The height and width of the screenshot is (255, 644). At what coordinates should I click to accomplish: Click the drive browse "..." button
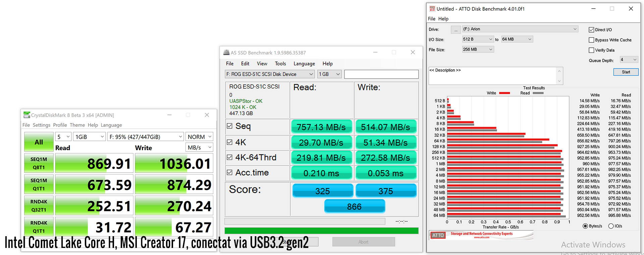click(x=455, y=30)
